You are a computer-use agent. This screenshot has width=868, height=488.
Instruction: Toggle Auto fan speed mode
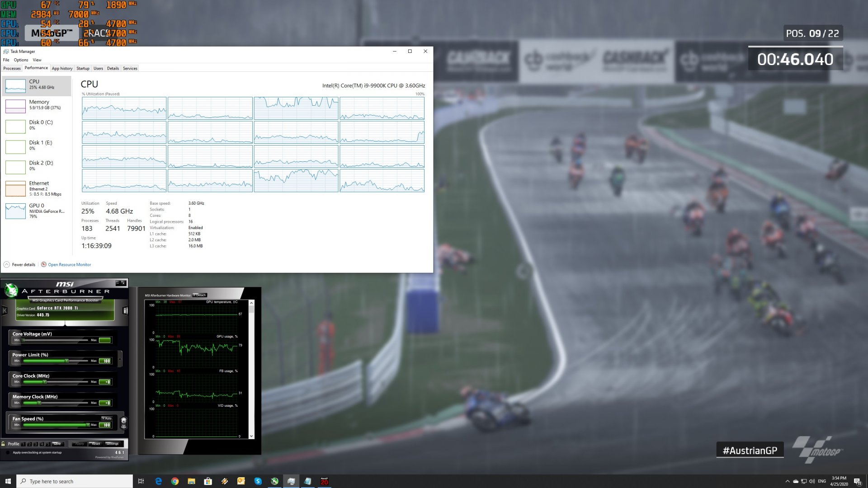tap(107, 418)
